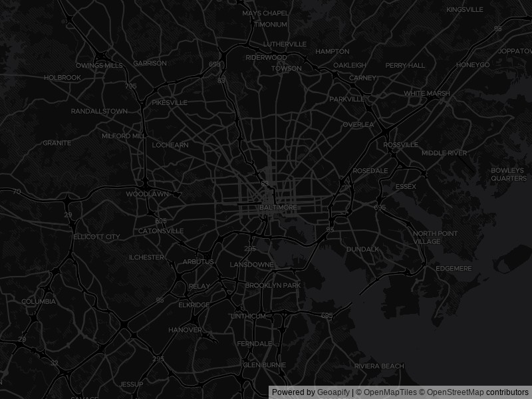The image size is (532, 399).
Task: Click the 70 highway number label
Action: [17, 192]
